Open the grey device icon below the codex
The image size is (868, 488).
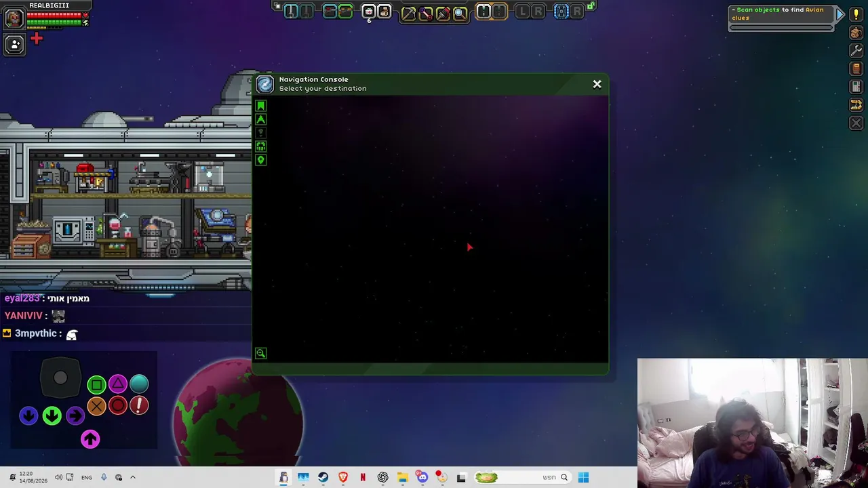856,87
